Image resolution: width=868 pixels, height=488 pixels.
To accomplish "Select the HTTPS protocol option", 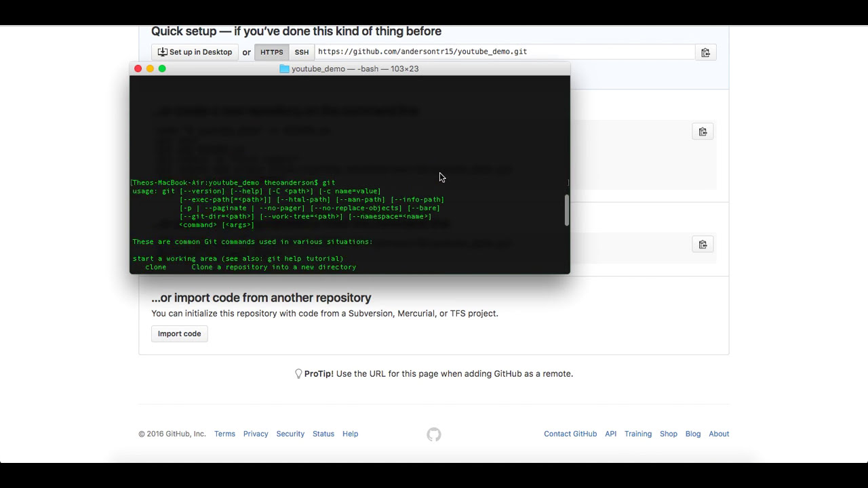I will tap(272, 52).
